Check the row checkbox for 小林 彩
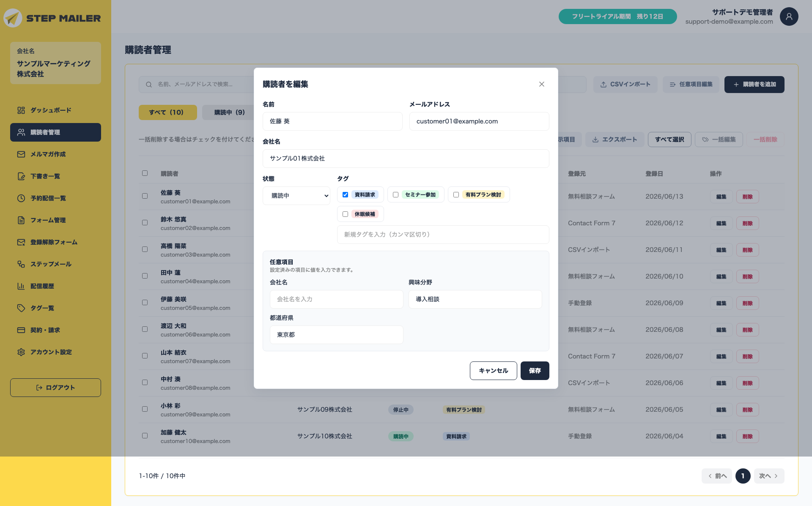This screenshot has width=812, height=506. point(145,409)
